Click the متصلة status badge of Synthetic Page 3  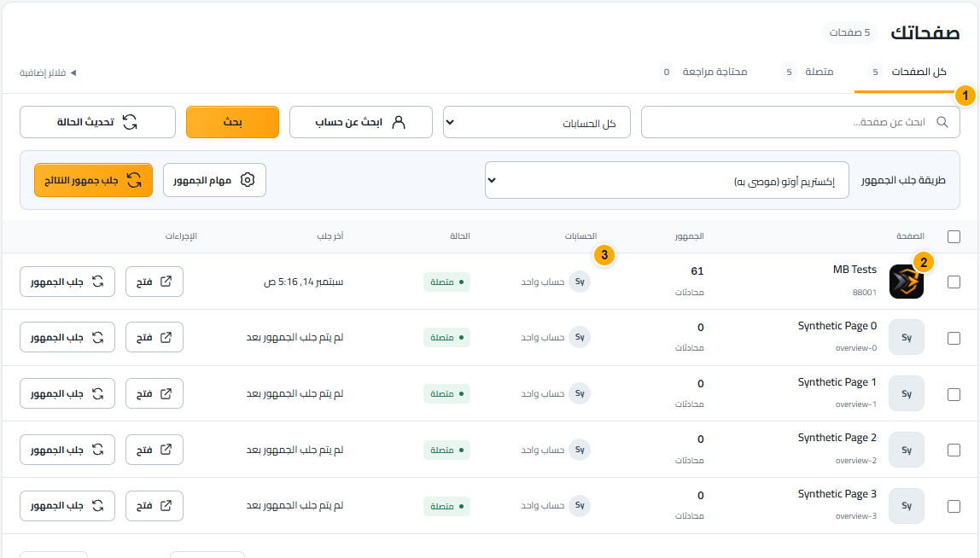(x=446, y=506)
